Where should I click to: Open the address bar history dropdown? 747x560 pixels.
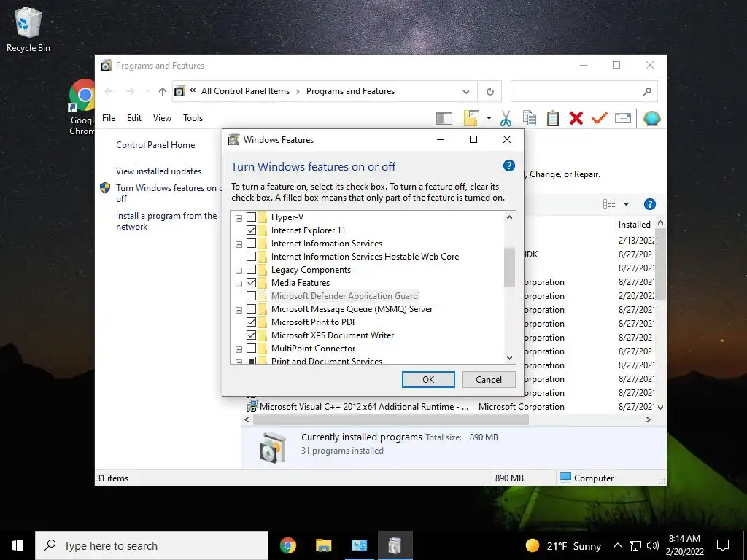pos(466,91)
